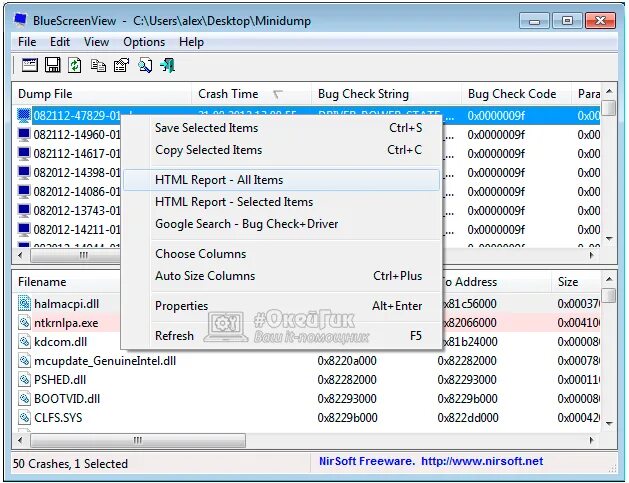The image size is (629, 483).
Task: Click upper pane horizontal scrollbar left arrow
Action: [x=20, y=255]
